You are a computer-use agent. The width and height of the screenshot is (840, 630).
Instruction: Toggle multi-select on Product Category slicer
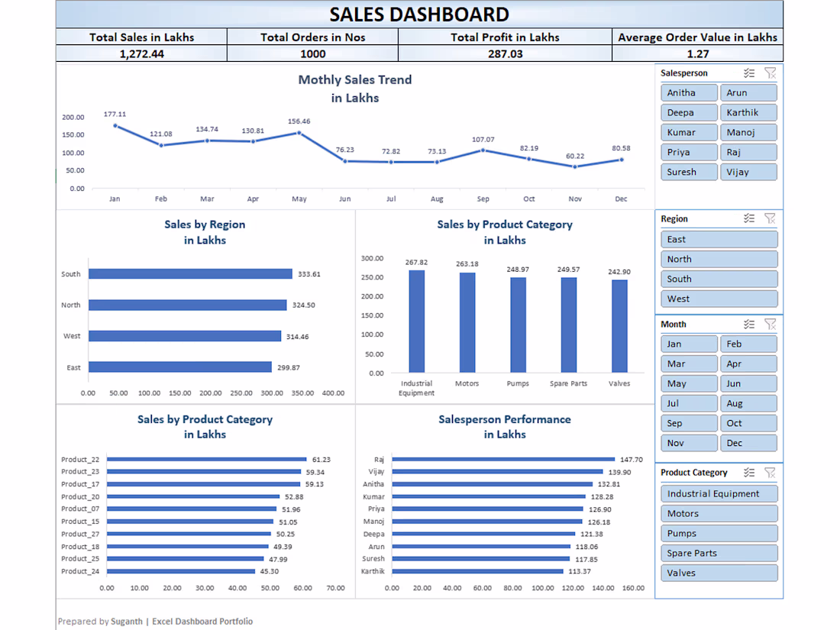749,473
